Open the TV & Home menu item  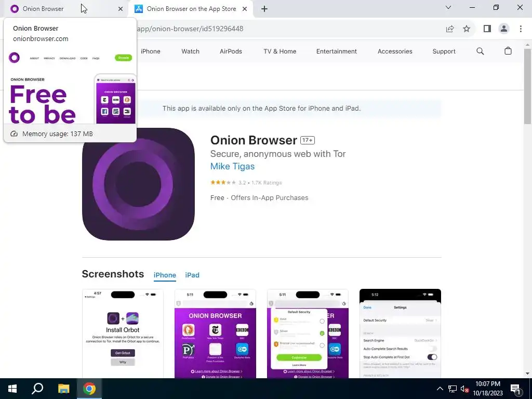280,51
